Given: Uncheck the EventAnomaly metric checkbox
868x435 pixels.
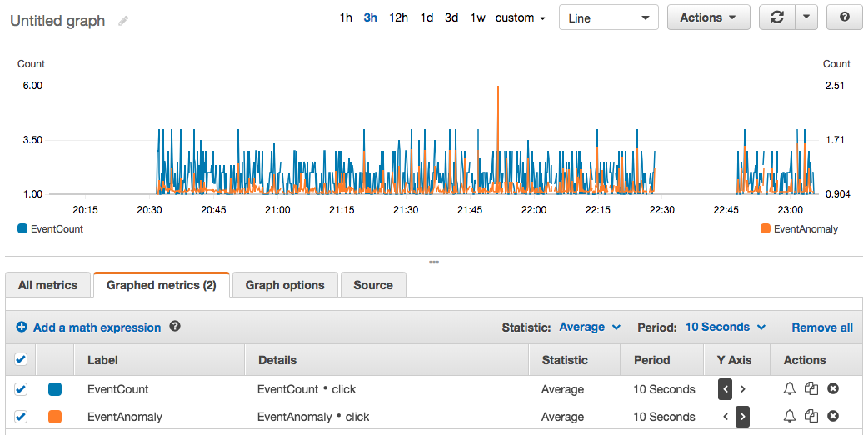Looking at the screenshot, I should (x=21, y=417).
